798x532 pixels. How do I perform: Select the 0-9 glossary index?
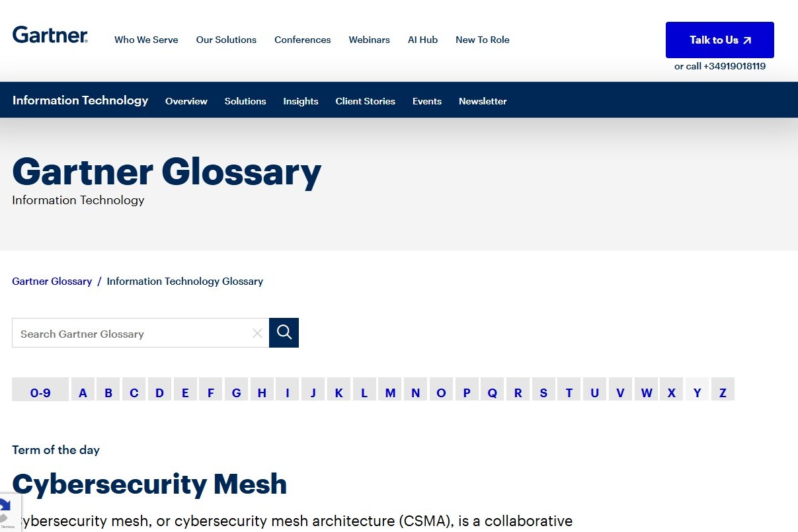click(40, 393)
